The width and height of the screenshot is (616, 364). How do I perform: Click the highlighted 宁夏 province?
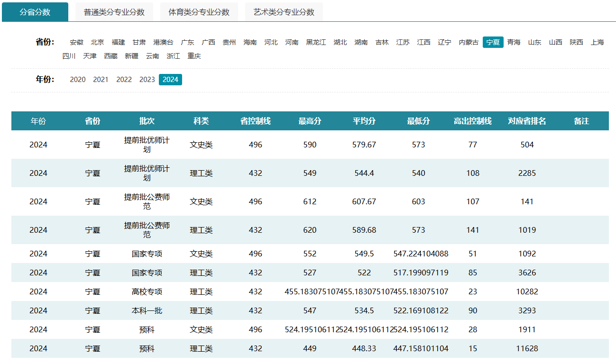tap(493, 42)
